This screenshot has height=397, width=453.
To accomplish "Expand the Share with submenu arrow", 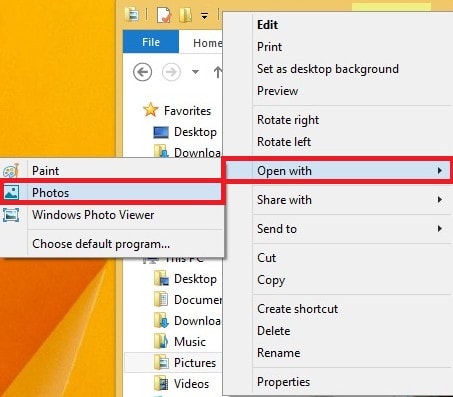I will [440, 200].
